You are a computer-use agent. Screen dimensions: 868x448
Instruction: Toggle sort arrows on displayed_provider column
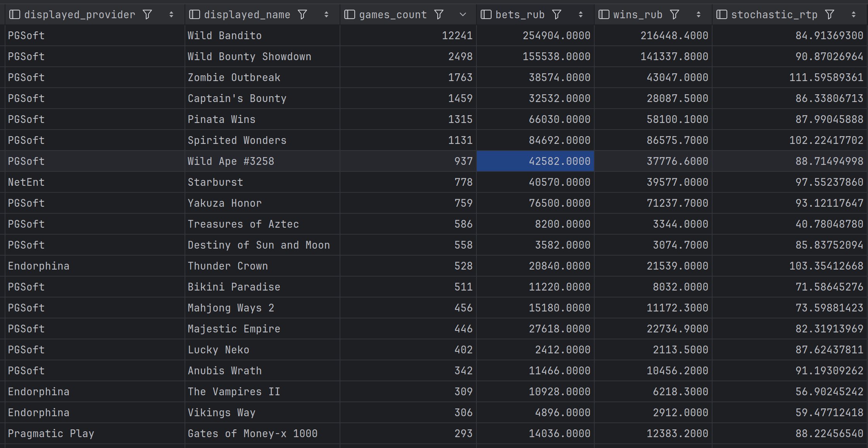coord(171,15)
